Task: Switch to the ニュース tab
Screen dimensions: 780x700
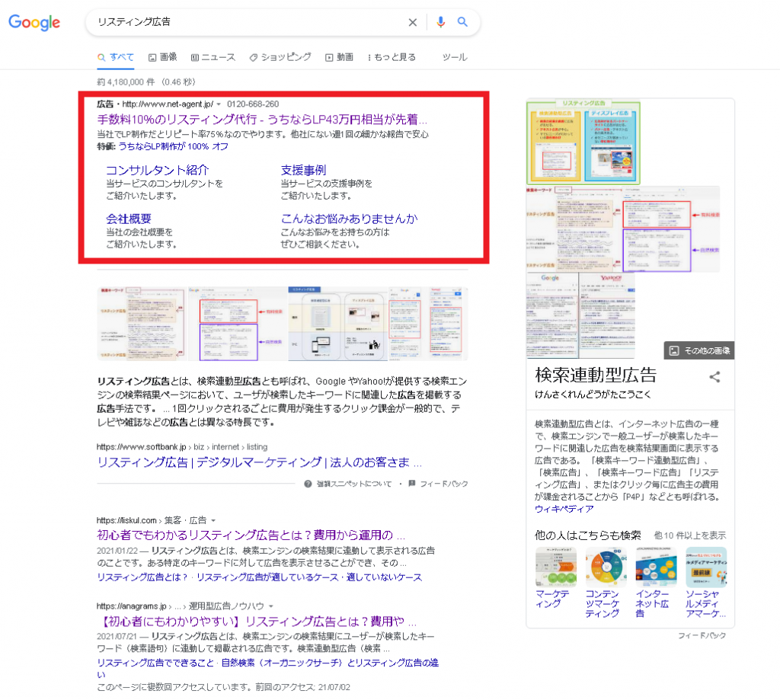Action: tap(213, 57)
